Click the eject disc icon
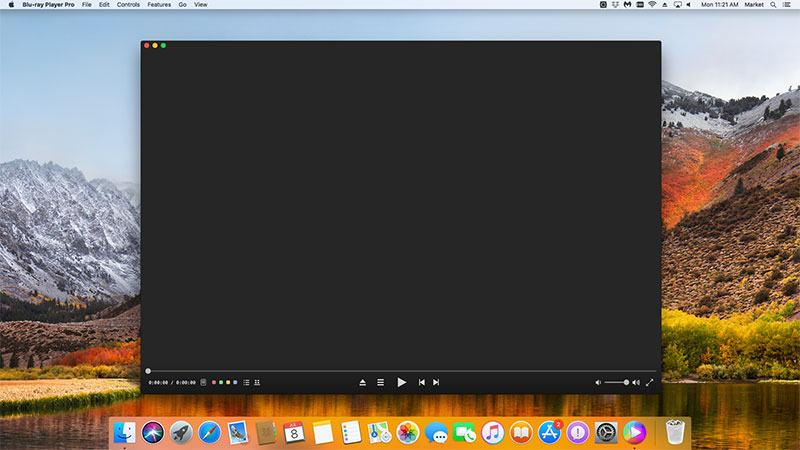 point(363,382)
